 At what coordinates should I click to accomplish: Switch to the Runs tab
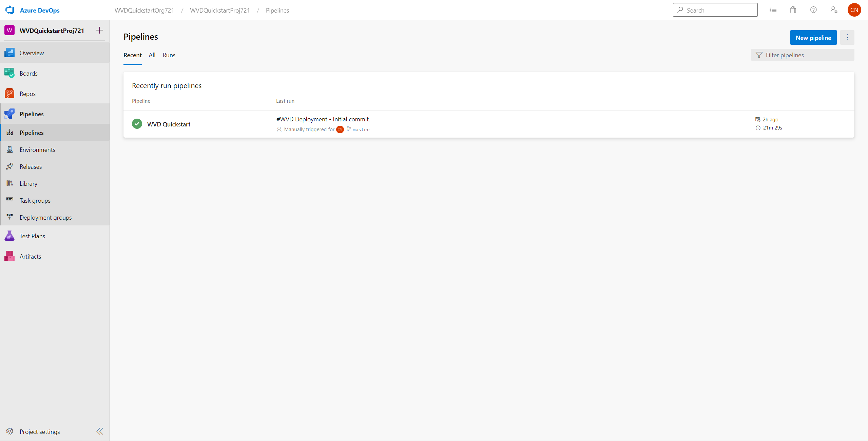point(169,55)
